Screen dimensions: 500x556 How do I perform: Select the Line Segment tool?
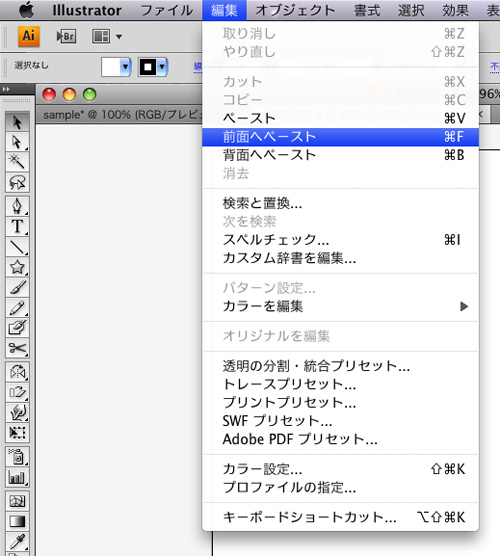click(x=17, y=247)
